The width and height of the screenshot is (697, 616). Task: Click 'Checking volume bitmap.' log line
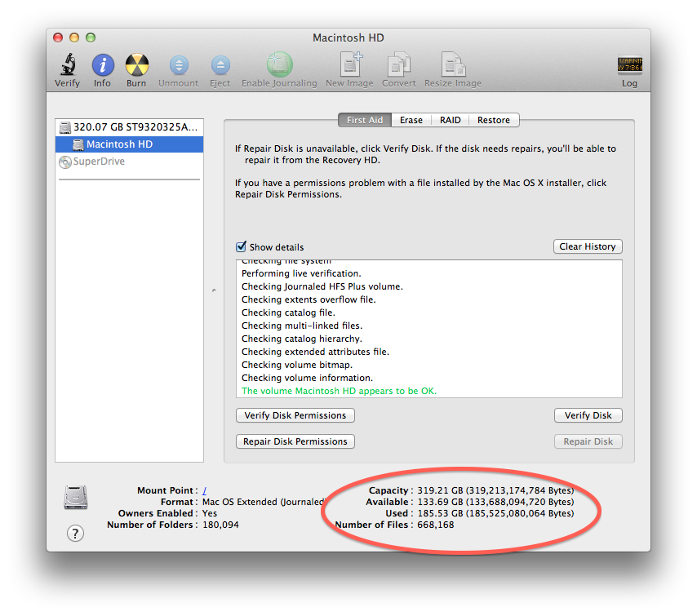pyautogui.click(x=297, y=365)
